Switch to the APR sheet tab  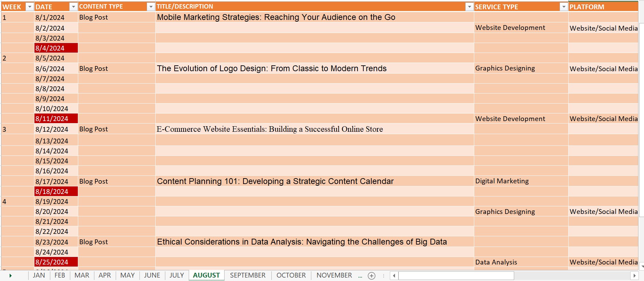(x=105, y=275)
